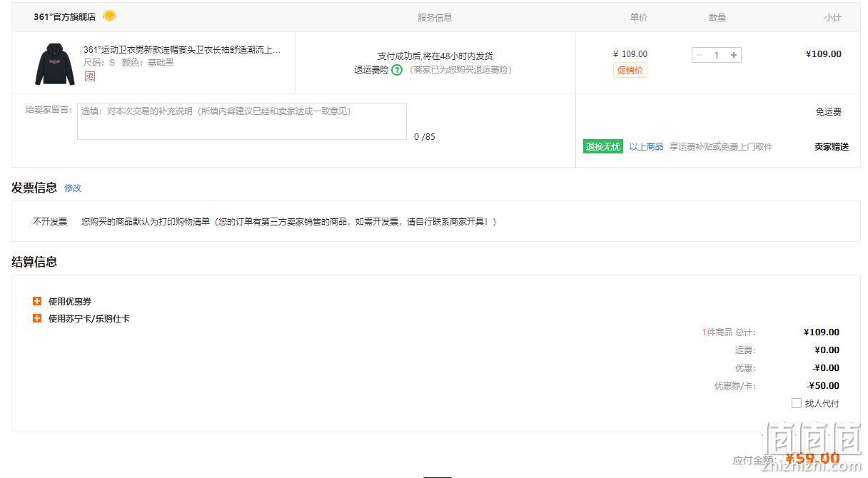Click the 优惠券/卡 label in the totals
The image size is (868, 478).
[x=735, y=386]
